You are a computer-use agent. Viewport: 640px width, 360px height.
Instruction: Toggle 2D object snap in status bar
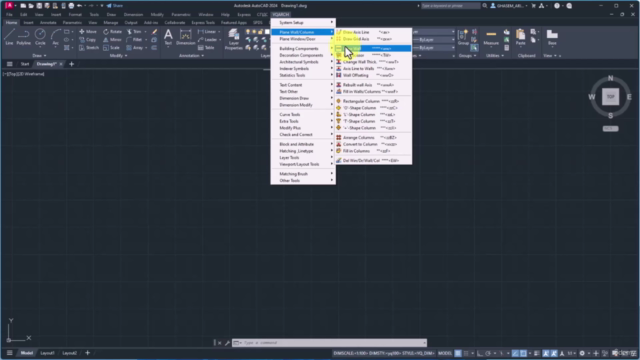pos(523,353)
